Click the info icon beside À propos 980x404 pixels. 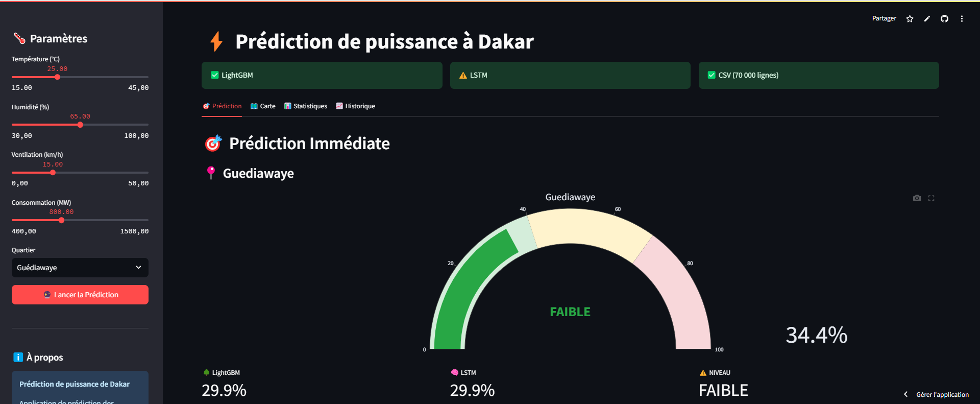pyautogui.click(x=18, y=357)
